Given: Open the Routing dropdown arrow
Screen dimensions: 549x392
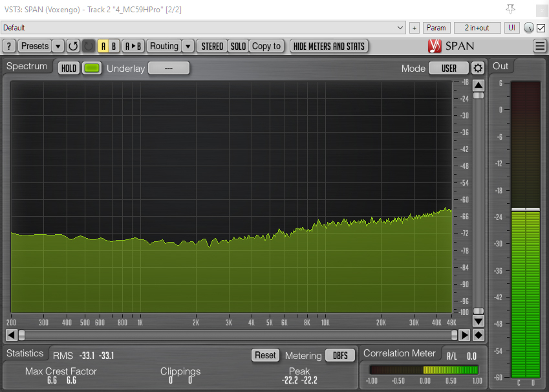Looking at the screenshot, I should [188, 46].
